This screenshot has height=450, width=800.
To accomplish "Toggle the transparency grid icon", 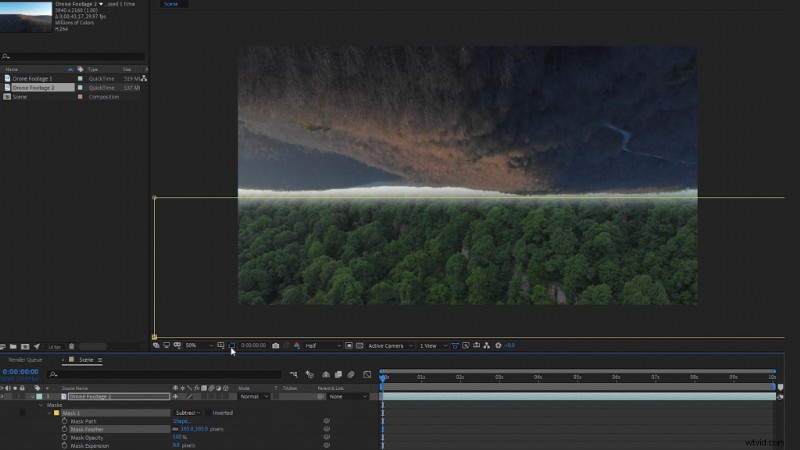I will tap(360, 345).
